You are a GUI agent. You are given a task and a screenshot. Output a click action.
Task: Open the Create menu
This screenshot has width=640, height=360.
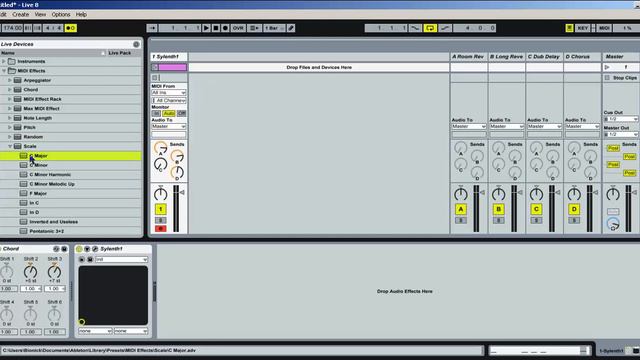(20, 14)
